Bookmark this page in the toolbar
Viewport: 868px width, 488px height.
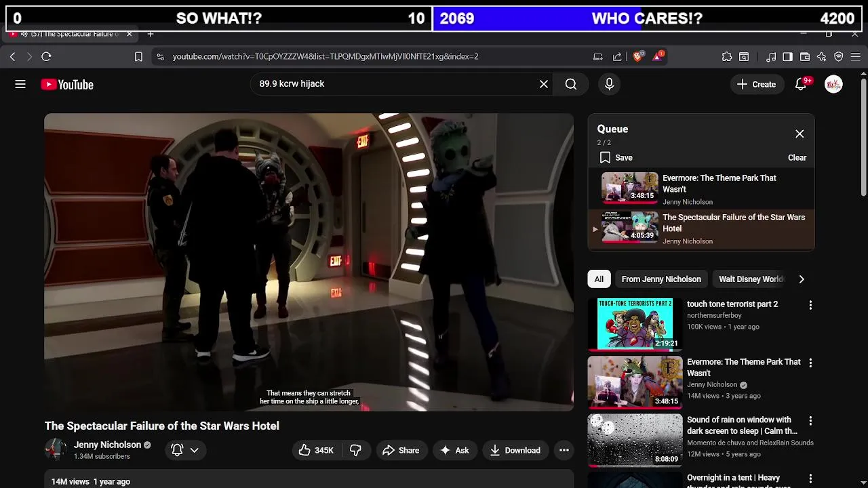138,57
